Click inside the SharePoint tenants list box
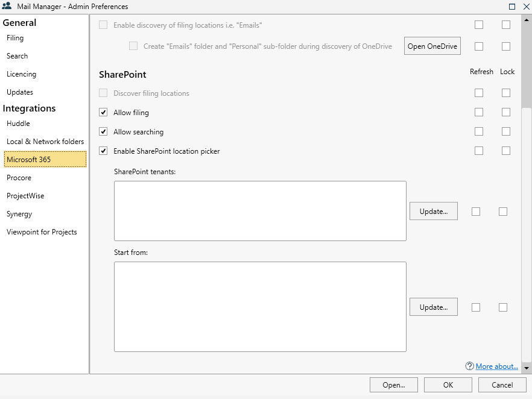 tap(260, 211)
